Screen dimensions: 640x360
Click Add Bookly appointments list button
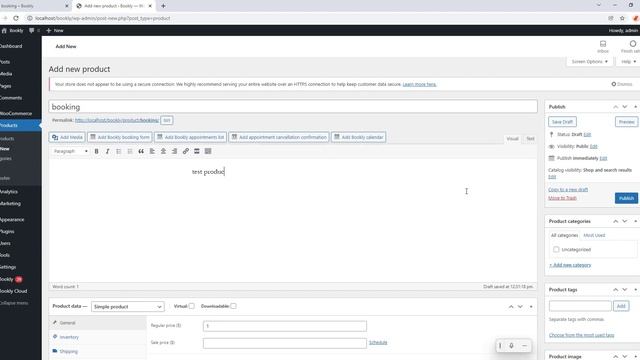(x=191, y=137)
